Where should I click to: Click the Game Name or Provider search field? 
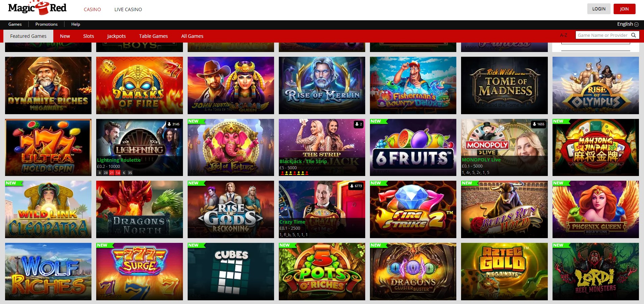(x=602, y=35)
